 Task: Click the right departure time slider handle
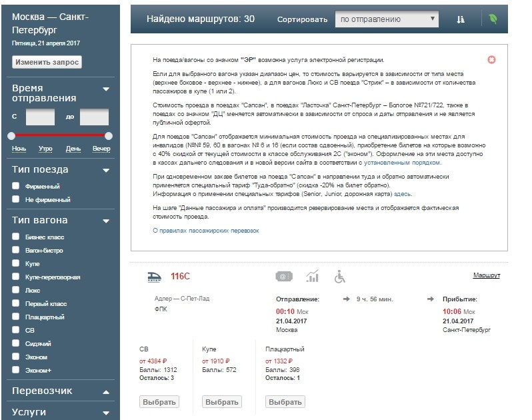coord(109,136)
